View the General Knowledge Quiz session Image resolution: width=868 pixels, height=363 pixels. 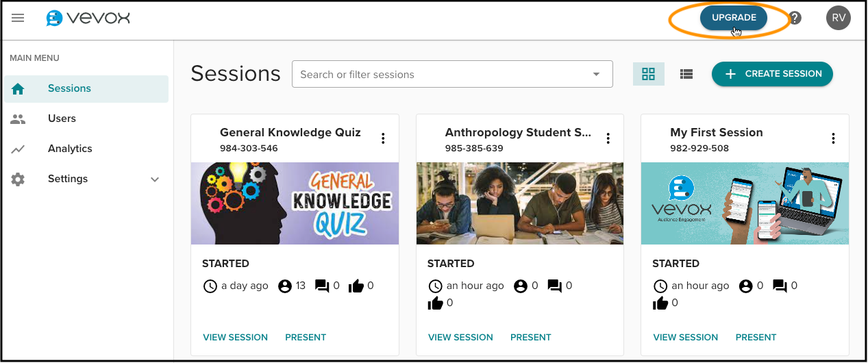click(236, 337)
